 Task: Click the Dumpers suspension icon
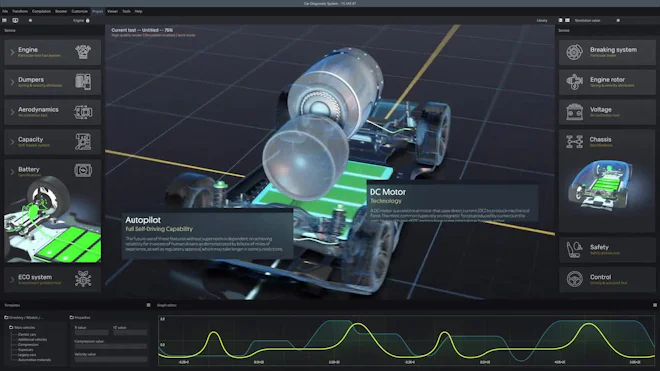[83, 82]
